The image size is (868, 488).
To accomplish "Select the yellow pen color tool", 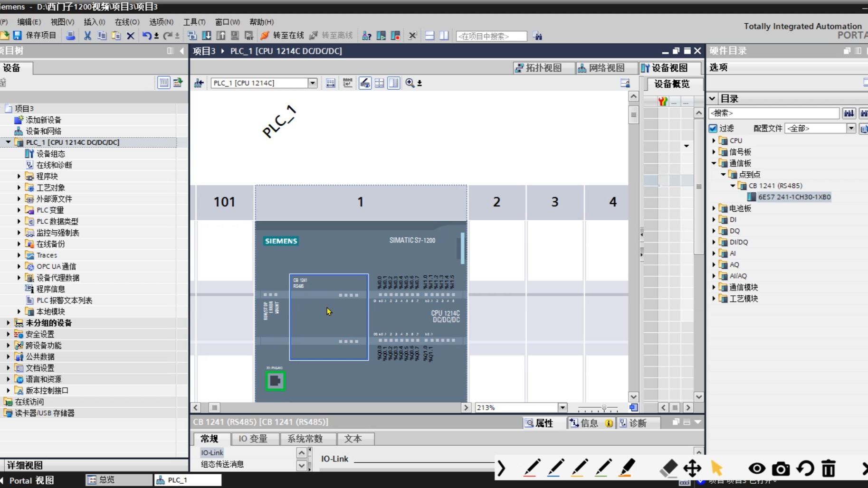I will pos(580,468).
